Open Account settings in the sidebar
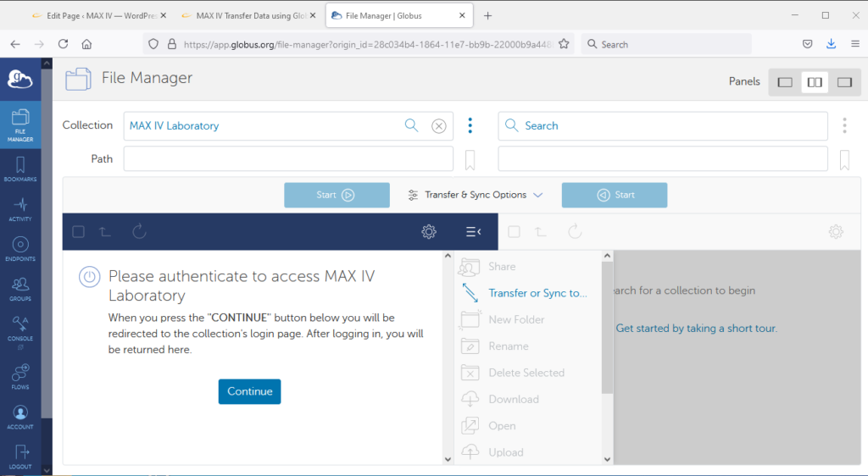The image size is (868, 476). click(x=20, y=418)
